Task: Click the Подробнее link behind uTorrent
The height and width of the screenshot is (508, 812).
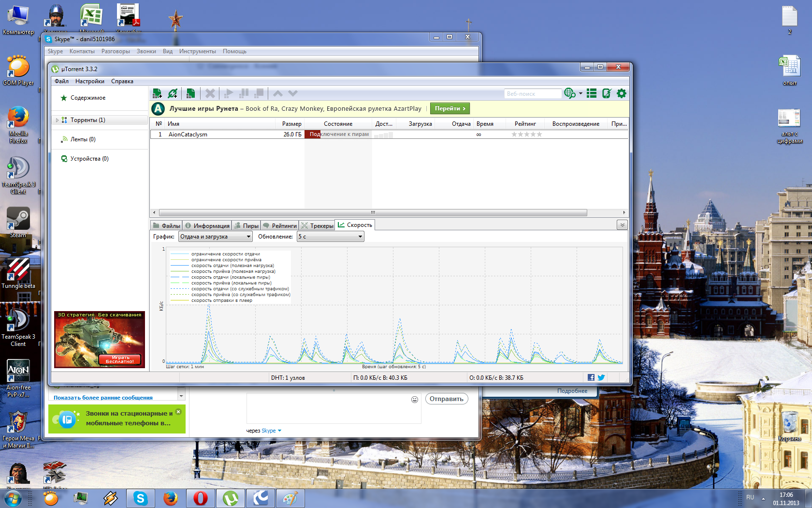Action: tap(572, 391)
